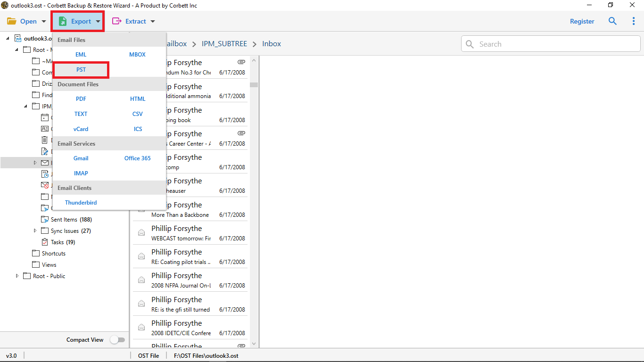Click the Shortcuts folder icon
644x362 pixels.
coord(36,254)
